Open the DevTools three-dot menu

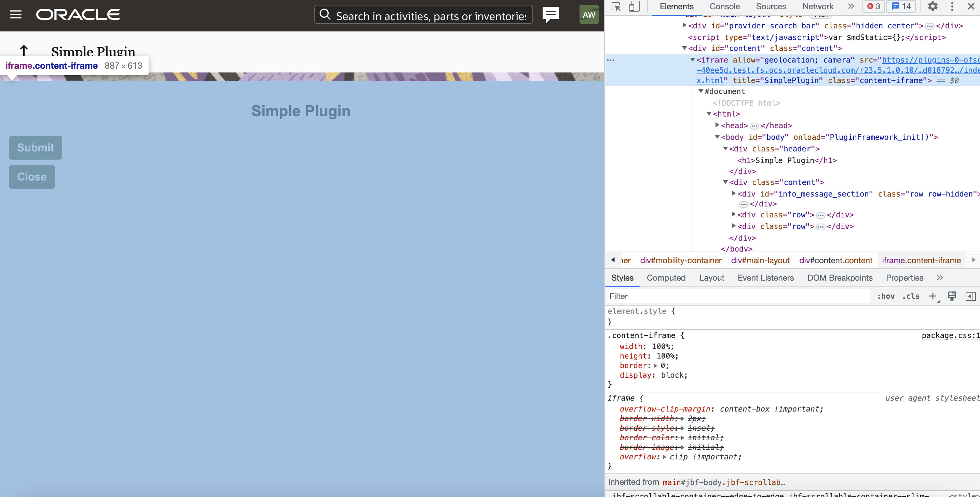(952, 6)
